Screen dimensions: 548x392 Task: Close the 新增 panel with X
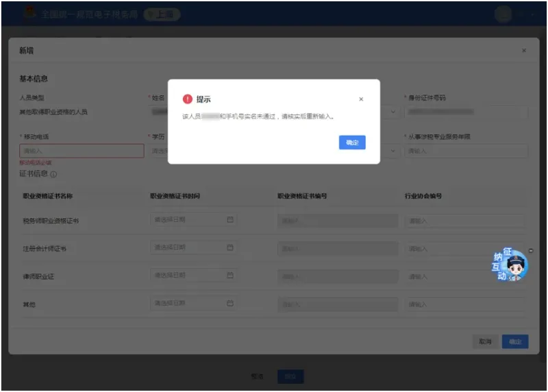[524, 51]
